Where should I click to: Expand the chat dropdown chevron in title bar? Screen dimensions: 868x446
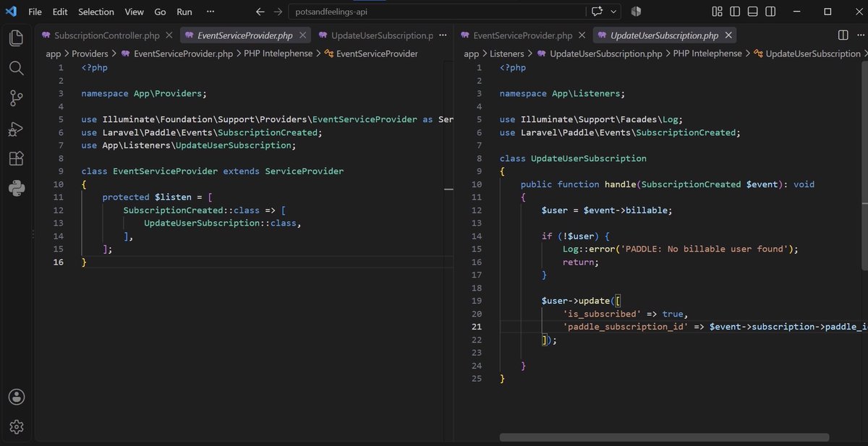click(614, 12)
